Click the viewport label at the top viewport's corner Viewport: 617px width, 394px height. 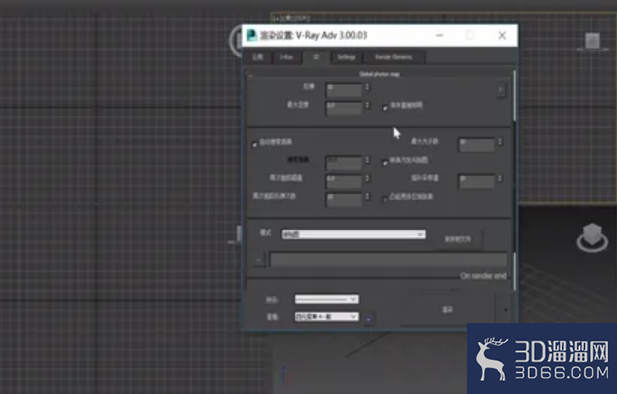tap(290, 18)
